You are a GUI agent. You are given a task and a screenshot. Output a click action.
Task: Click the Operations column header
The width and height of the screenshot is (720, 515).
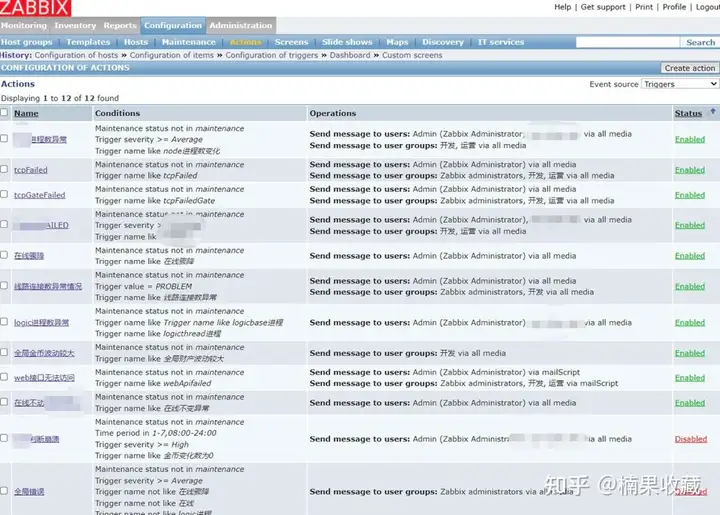pyautogui.click(x=332, y=113)
